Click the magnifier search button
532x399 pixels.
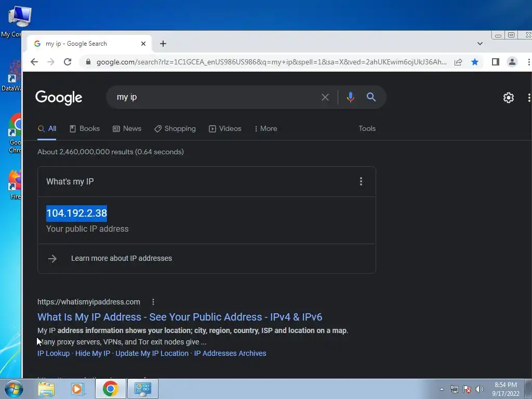tap(371, 97)
